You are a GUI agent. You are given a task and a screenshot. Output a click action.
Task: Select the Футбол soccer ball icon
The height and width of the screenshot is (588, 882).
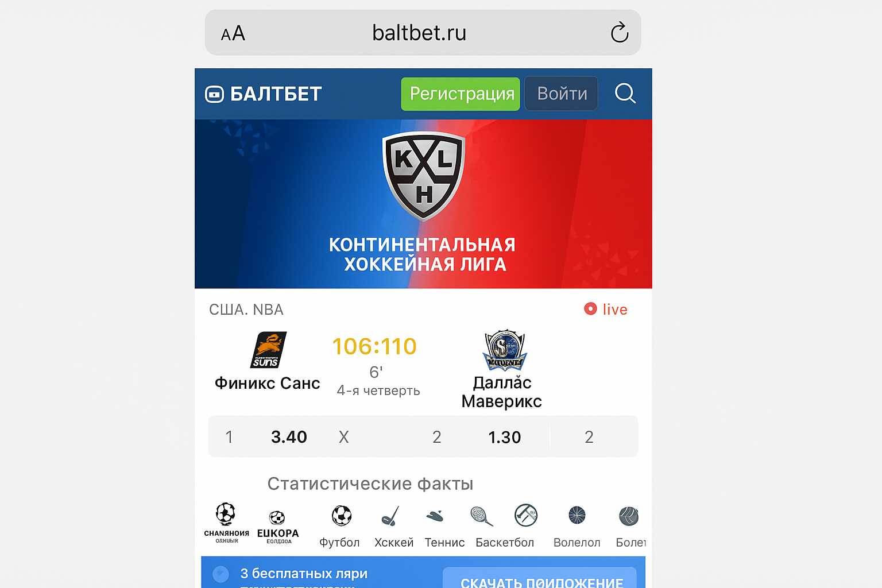[342, 516]
